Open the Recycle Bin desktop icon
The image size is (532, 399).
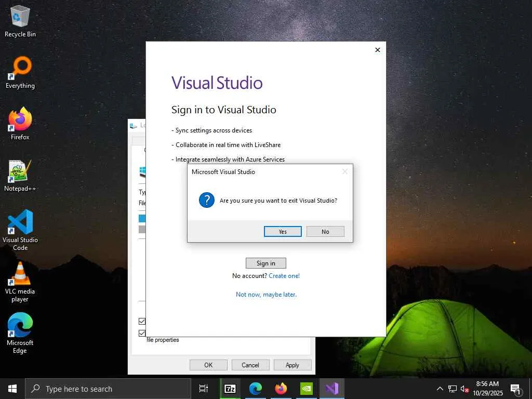click(20, 21)
